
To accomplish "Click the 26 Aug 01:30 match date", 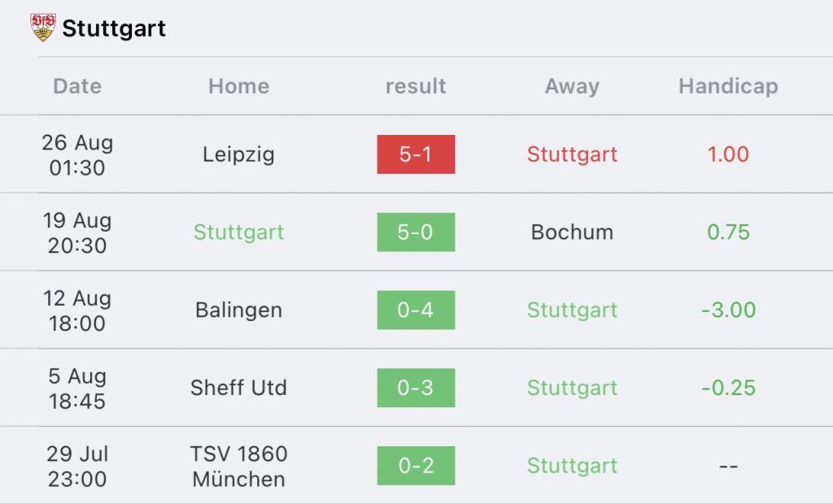I will pos(77,154).
